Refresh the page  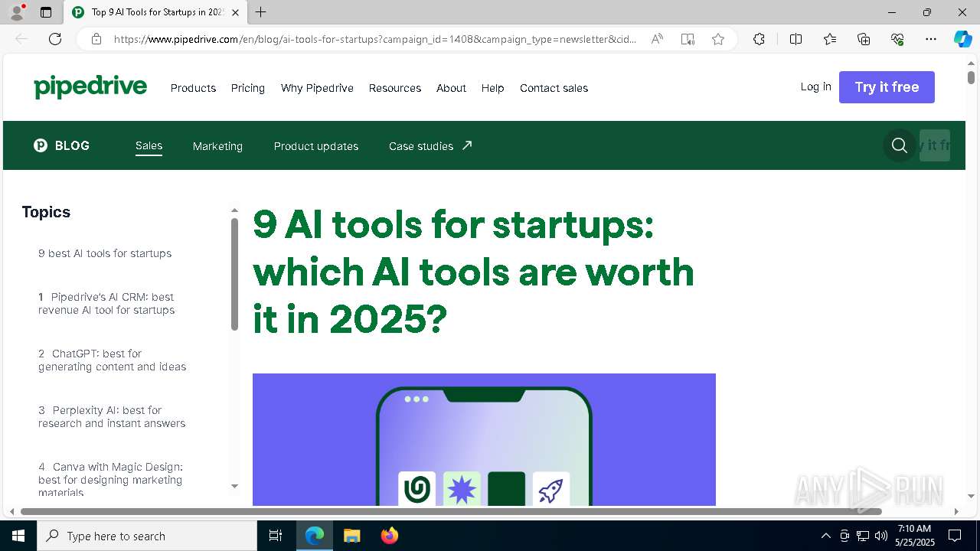coord(55,39)
